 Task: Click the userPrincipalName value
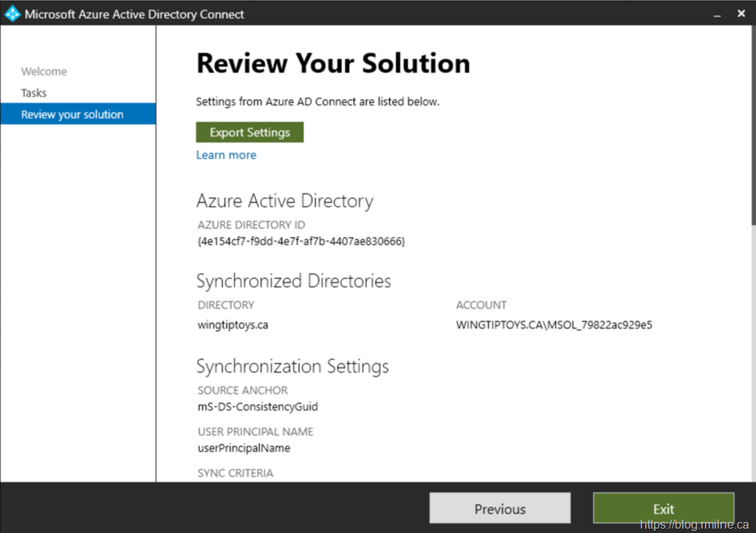(244, 448)
